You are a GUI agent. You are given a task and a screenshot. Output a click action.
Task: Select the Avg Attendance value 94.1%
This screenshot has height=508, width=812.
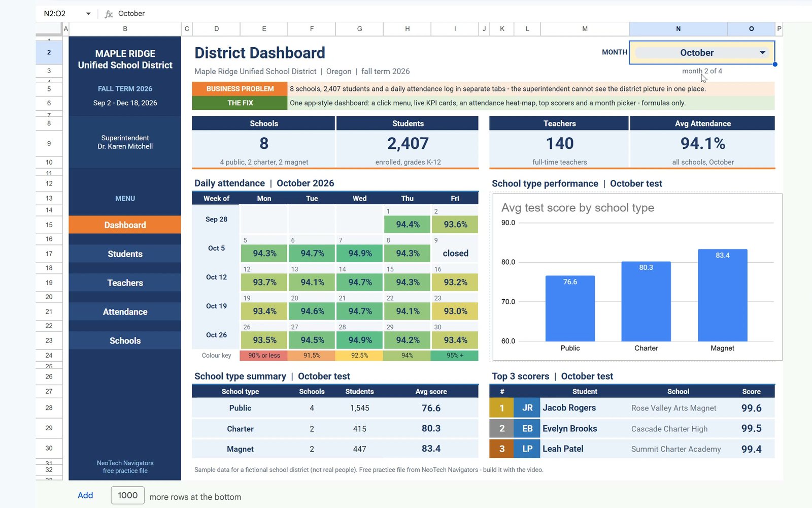pos(703,144)
